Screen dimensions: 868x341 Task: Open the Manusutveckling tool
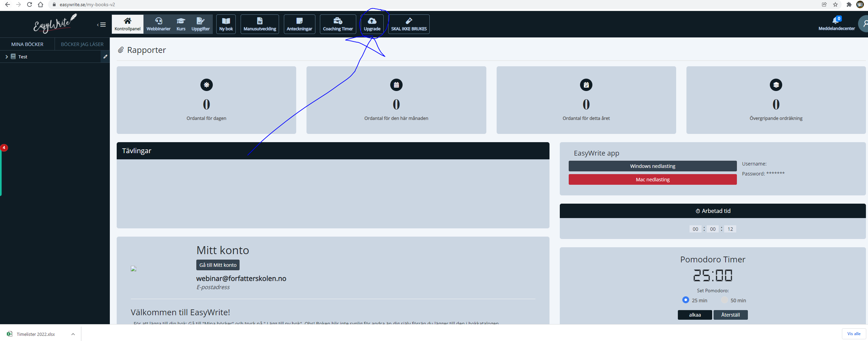tap(260, 24)
